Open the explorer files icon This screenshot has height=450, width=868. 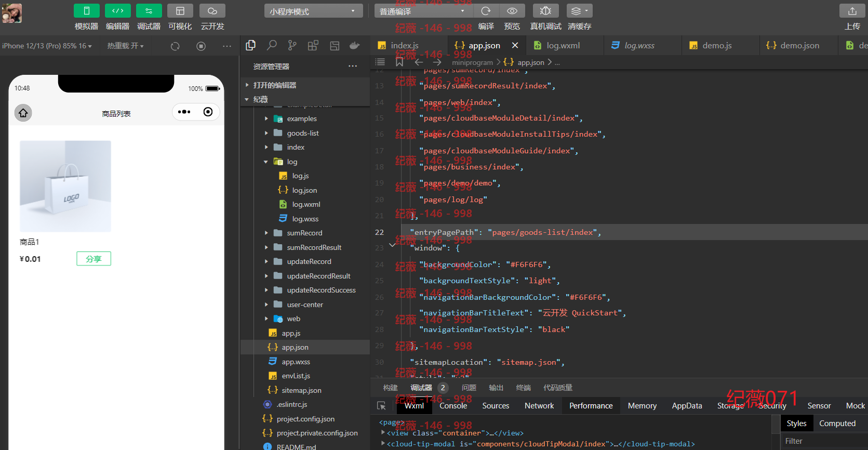(251, 46)
